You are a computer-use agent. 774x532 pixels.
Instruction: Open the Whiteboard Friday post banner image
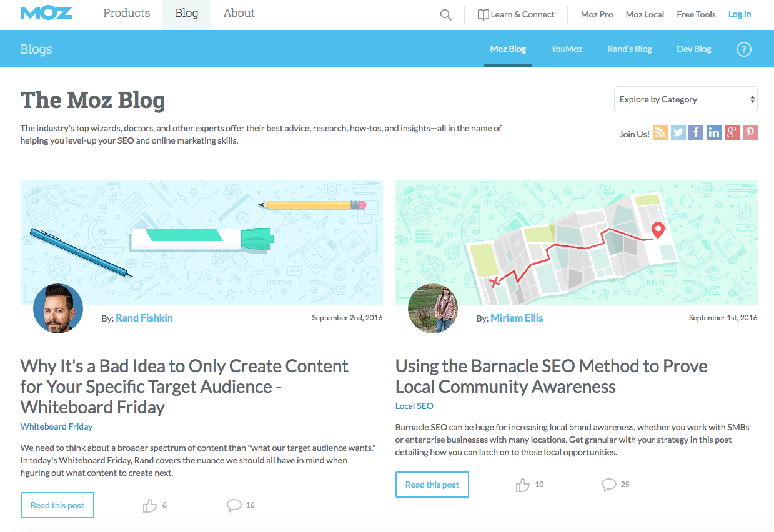point(201,237)
